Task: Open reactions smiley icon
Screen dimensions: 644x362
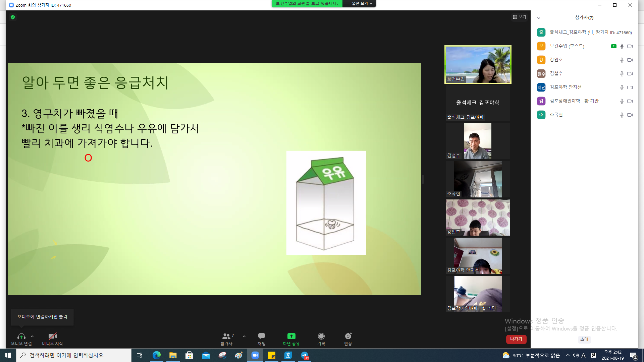Action: click(x=348, y=336)
